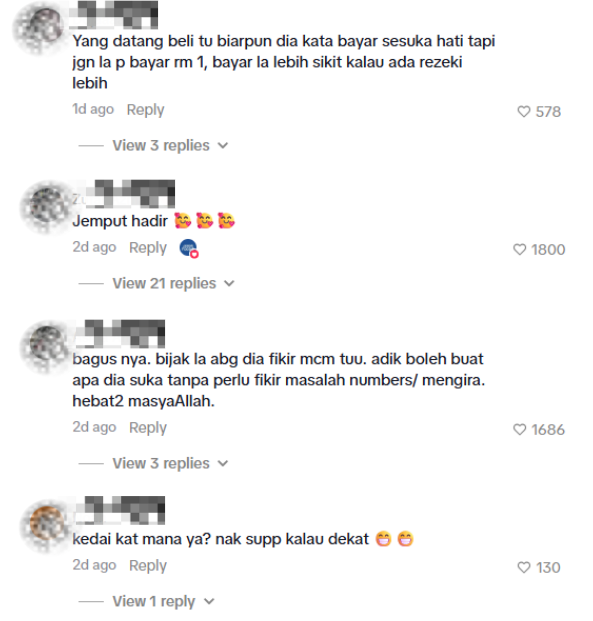The height and width of the screenshot is (621, 593).
Task: Expand View 1 reply
Action: 163,601
